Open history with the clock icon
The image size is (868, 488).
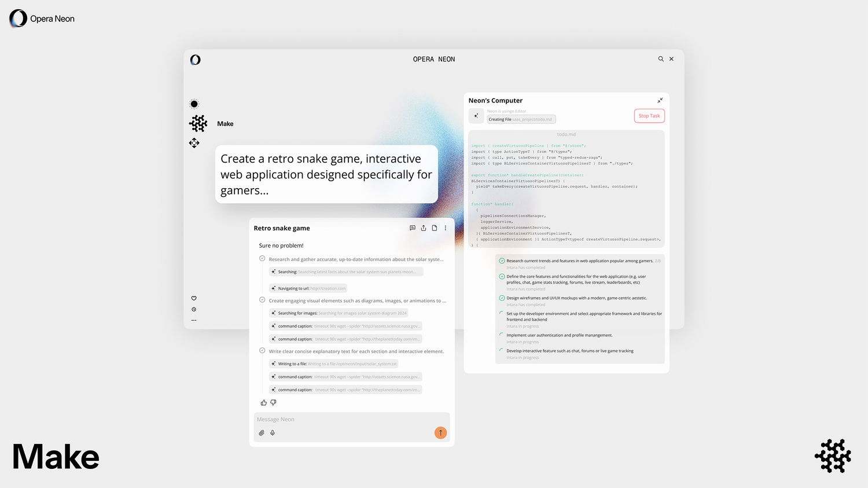194,310
